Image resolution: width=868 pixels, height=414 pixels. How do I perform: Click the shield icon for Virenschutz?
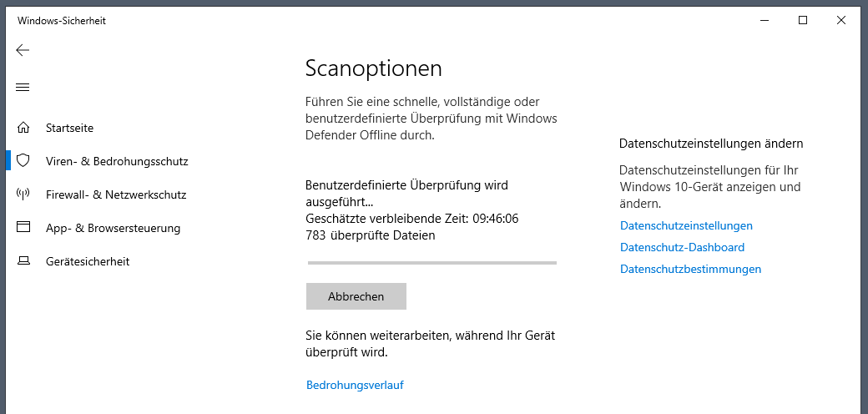click(x=23, y=161)
